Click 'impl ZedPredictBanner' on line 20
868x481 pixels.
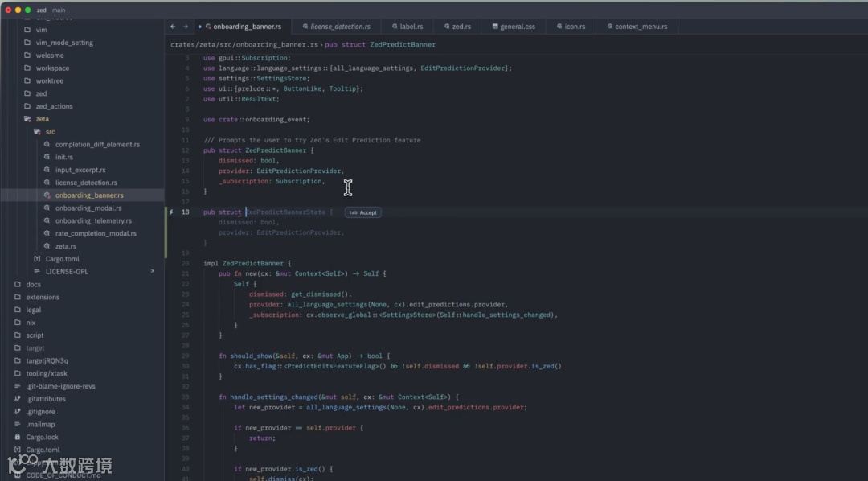click(x=244, y=264)
